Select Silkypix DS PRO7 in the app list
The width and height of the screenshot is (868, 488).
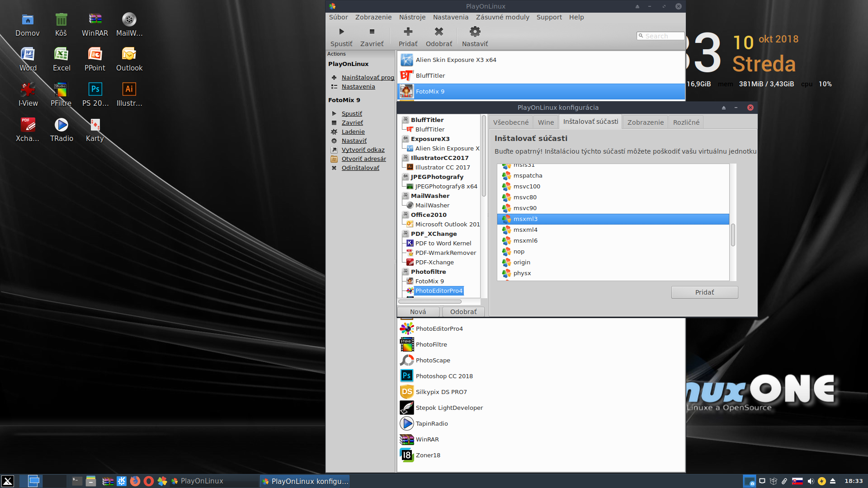tap(541, 392)
